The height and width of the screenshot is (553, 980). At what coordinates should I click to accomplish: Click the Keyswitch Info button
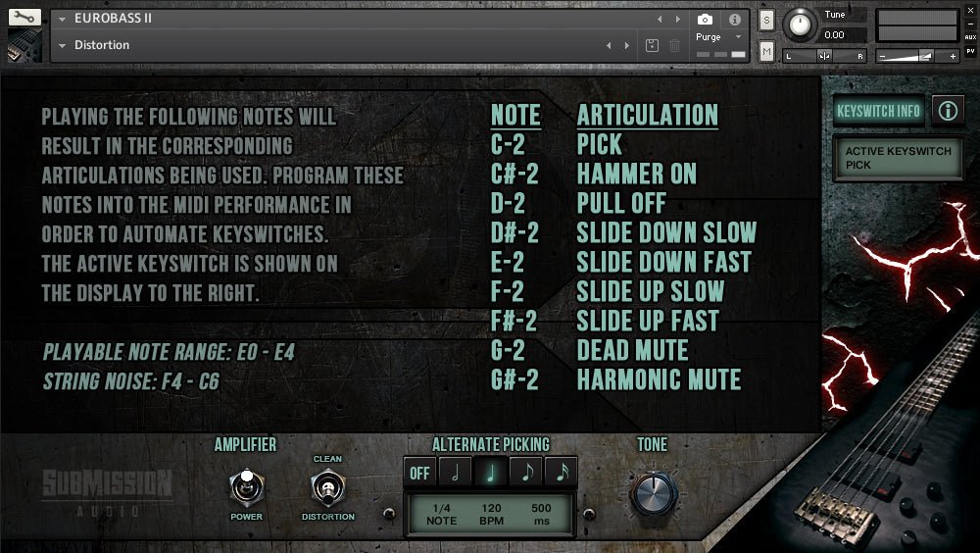(x=879, y=111)
